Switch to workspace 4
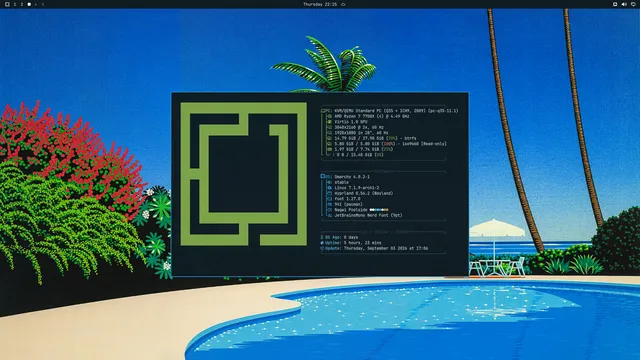The image size is (640, 360). [x=36, y=4]
